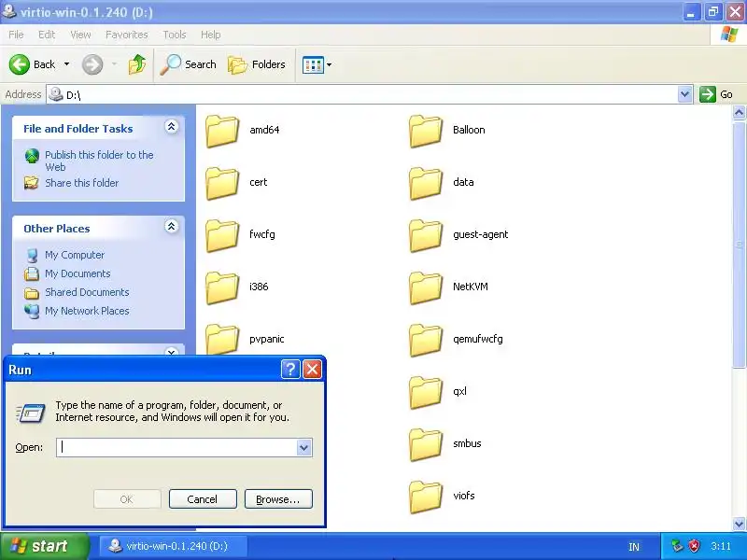Open My Documents from Other Places

click(x=78, y=273)
